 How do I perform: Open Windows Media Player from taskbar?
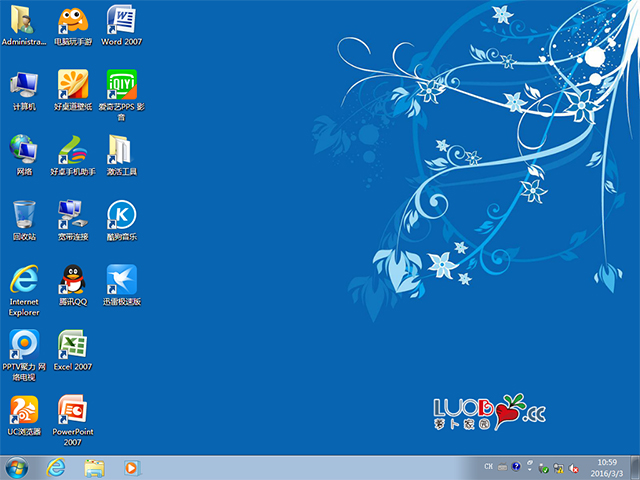pyautogui.click(x=130, y=467)
